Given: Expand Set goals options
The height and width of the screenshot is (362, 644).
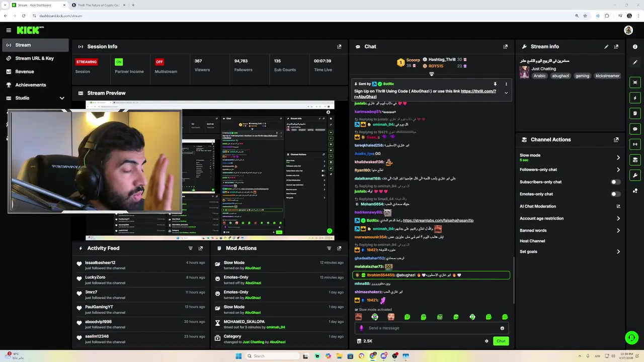Looking at the screenshot, I should 618,251.
